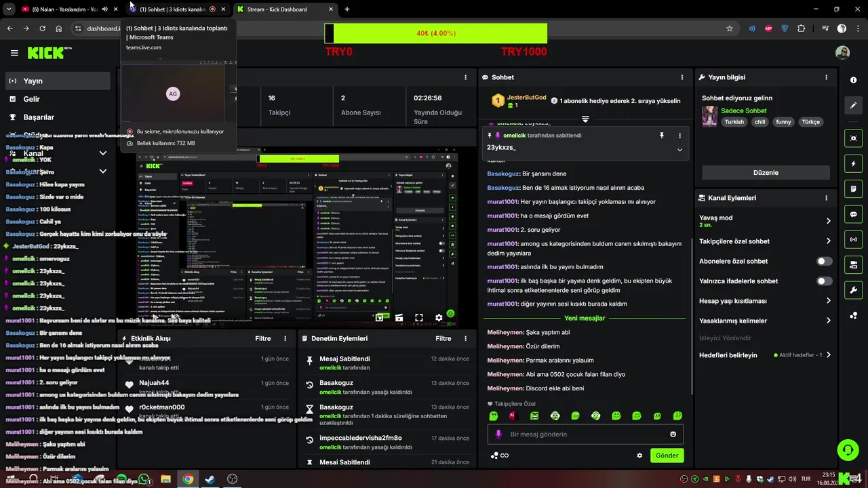Open Denetim Eylemleri Filtre dropdown
The height and width of the screenshot is (488, 868).
pyautogui.click(x=443, y=338)
